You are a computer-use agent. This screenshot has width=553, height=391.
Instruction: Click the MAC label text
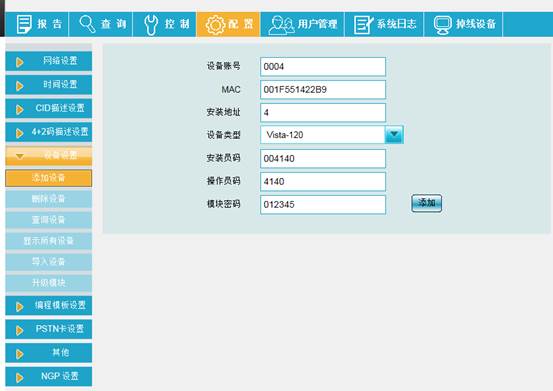231,90
